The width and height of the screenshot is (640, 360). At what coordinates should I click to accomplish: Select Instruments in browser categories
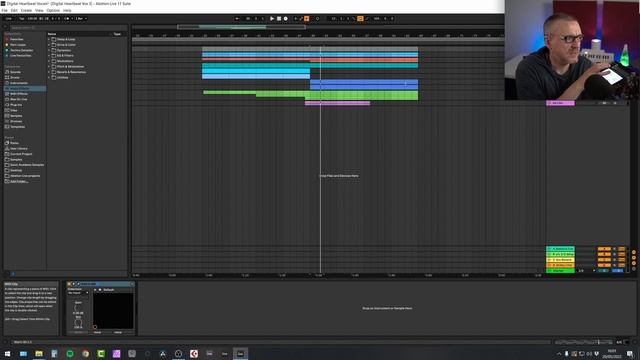(x=19, y=83)
